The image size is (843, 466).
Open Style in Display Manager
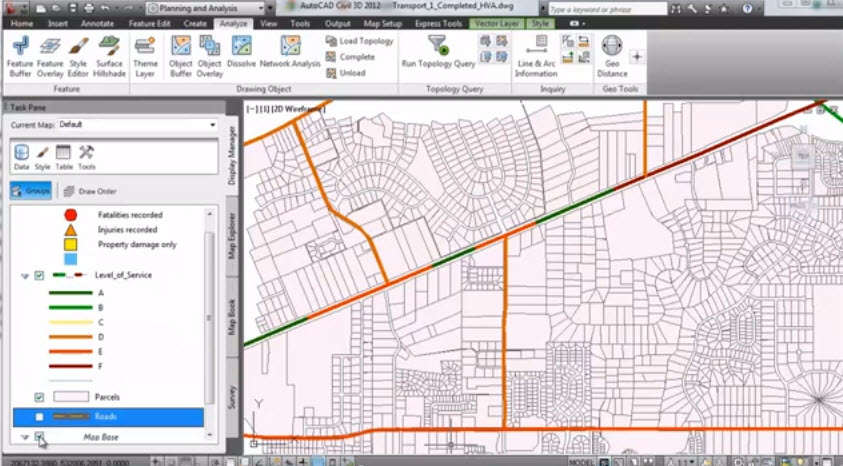pos(42,157)
